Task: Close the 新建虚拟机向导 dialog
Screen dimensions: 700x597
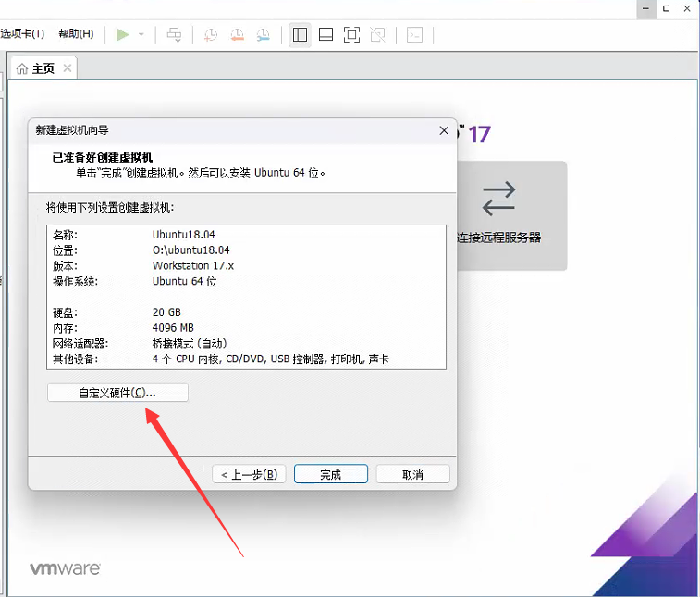Action: coord(444,130)
